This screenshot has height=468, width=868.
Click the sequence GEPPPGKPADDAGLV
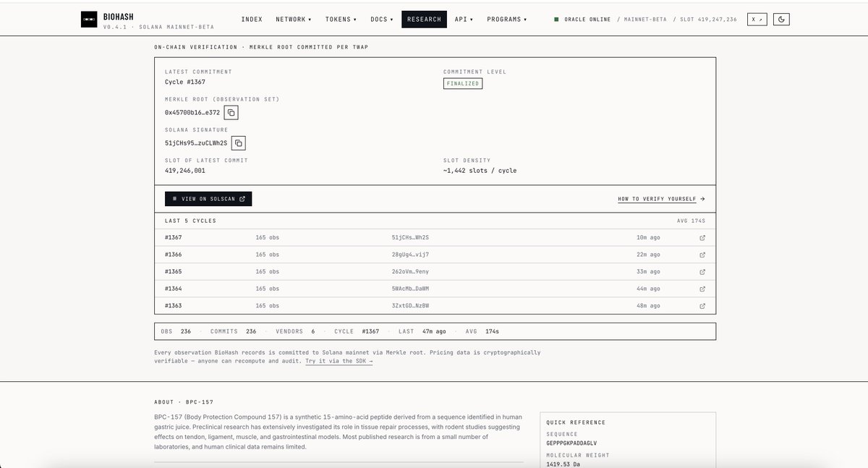[x=571, y=443]
